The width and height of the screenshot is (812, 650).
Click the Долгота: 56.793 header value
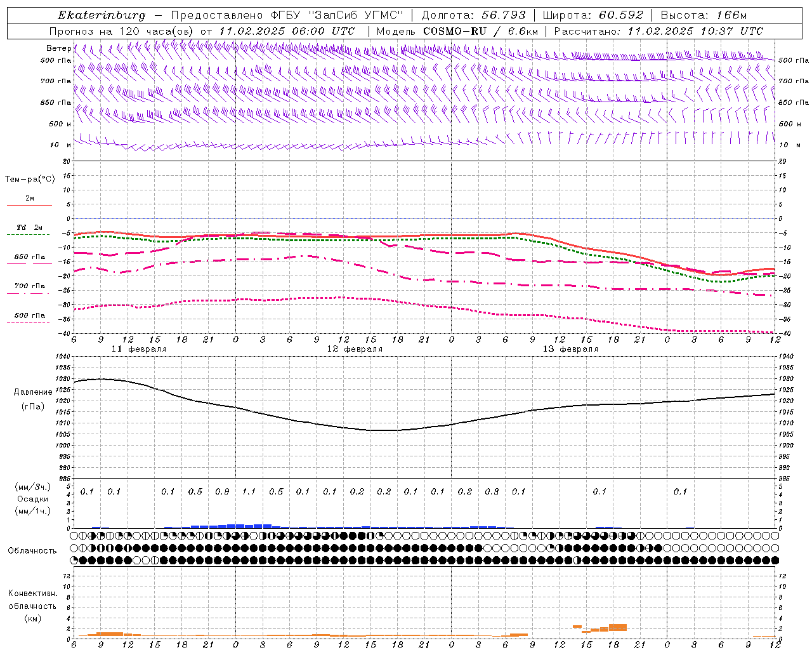pos(473,15)
